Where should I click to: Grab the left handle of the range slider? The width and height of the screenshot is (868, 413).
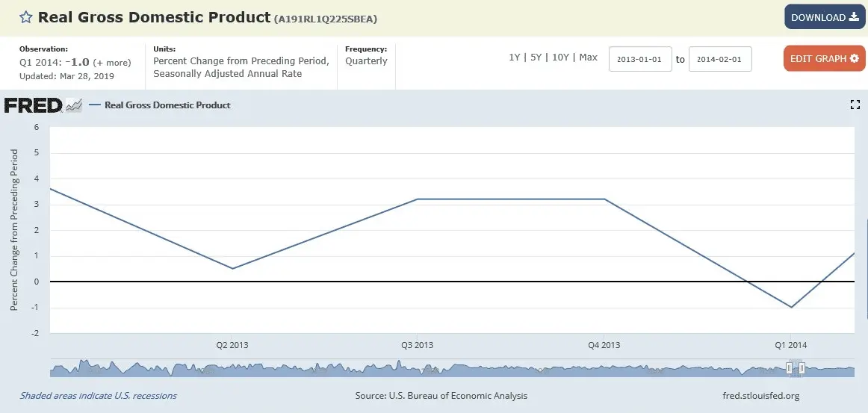(x=789, y=368)
